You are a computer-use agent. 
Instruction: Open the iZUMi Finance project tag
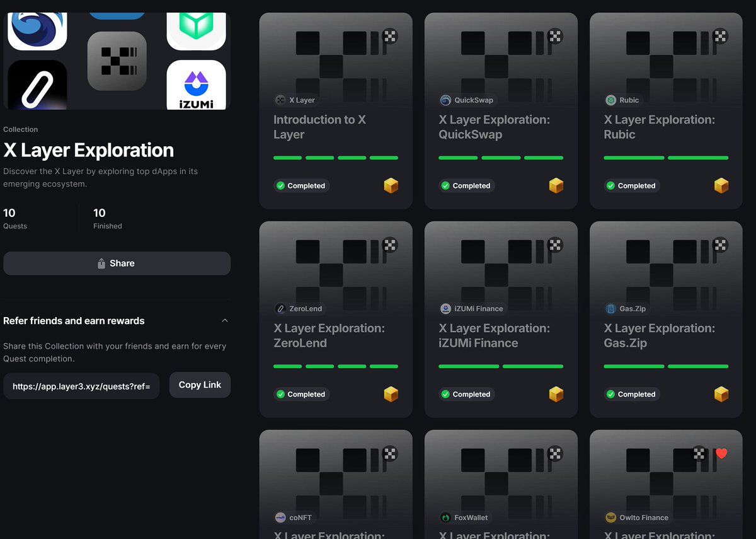click(472, 309)
